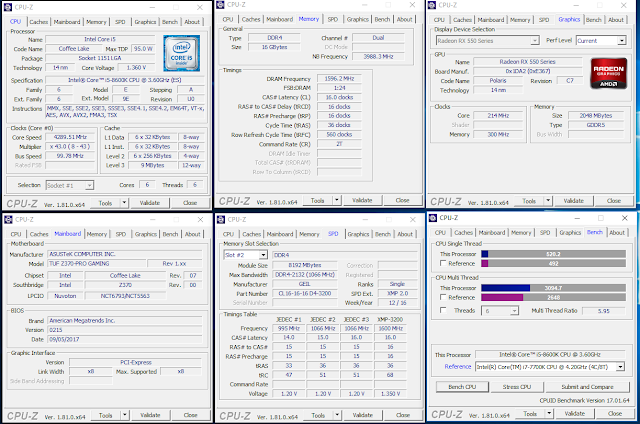Click the Intel Core i5 logo badge

tap(182, 53)
